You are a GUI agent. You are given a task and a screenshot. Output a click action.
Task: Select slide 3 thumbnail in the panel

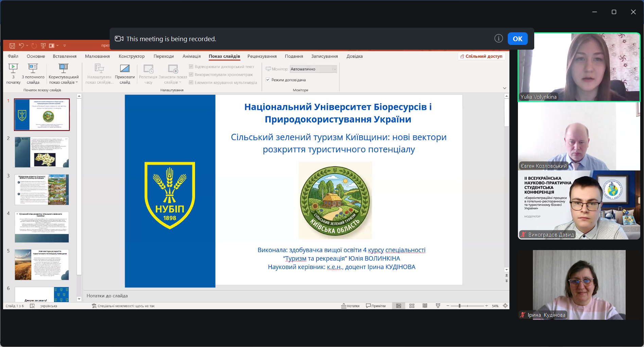(42, 189)
